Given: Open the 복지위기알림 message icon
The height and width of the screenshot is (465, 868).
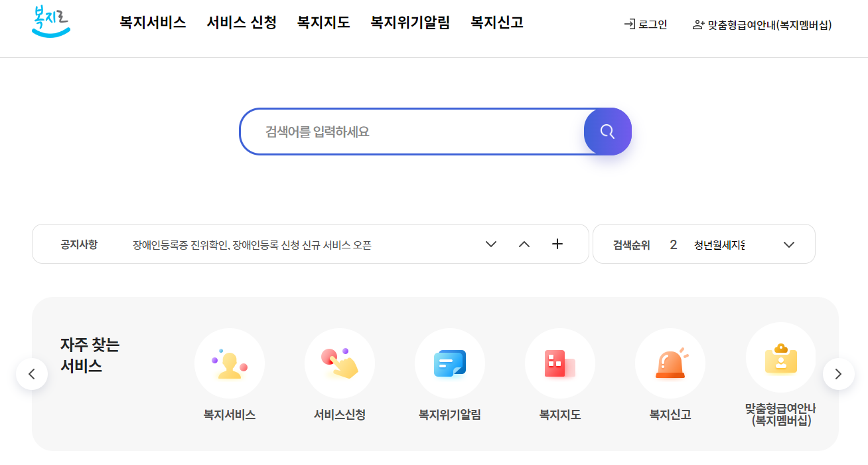Looking at the screenshot, I should 450,363.
